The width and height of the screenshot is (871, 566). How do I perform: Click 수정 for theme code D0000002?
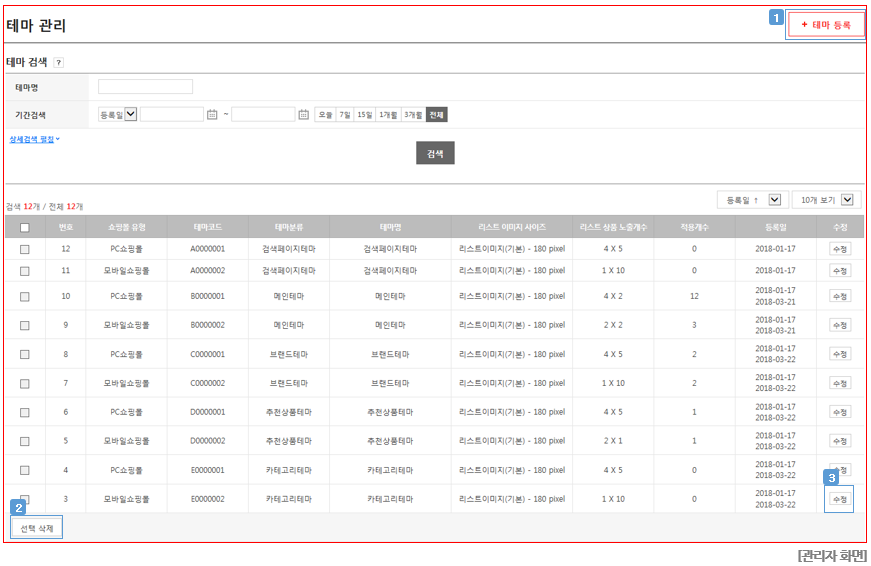point(840,441)
